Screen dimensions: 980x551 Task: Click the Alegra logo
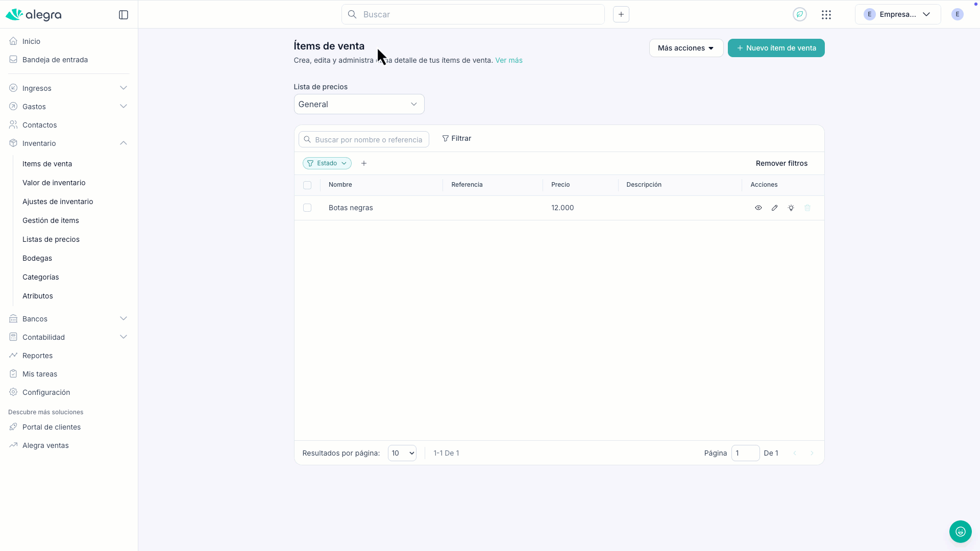tap(34, 15)
